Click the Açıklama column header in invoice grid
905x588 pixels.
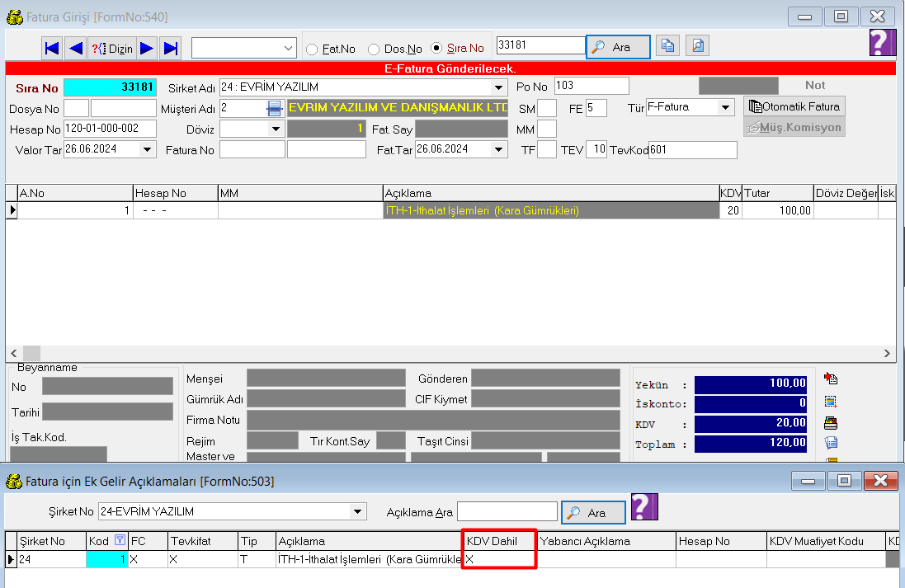550,193
